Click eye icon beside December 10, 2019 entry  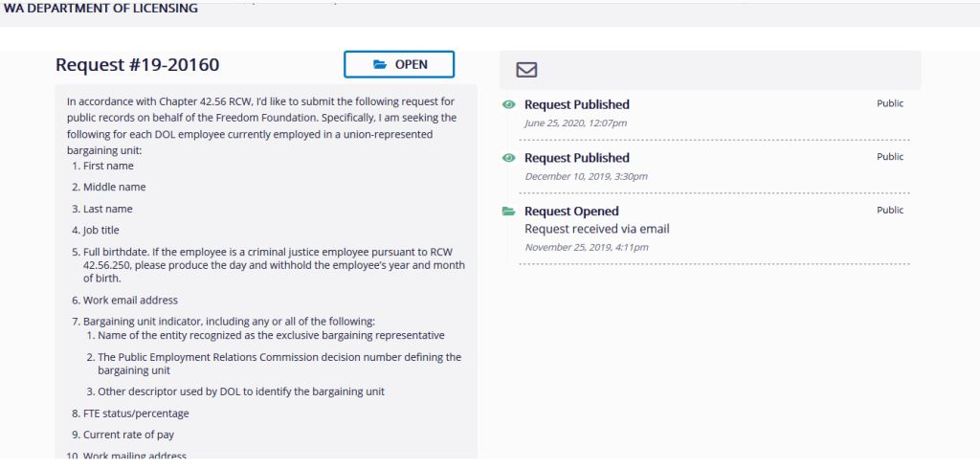[x=509, y=158]
